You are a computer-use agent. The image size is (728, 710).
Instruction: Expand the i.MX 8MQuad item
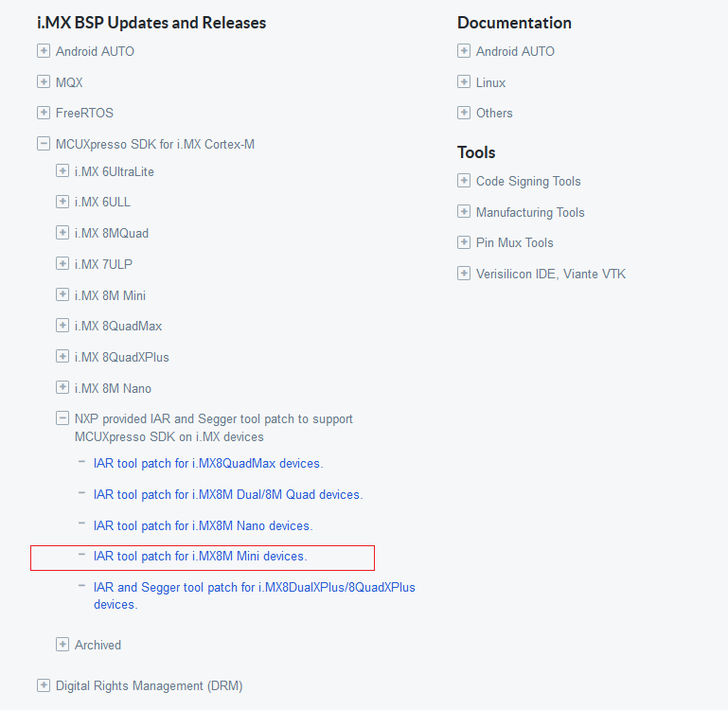(62, 233)
